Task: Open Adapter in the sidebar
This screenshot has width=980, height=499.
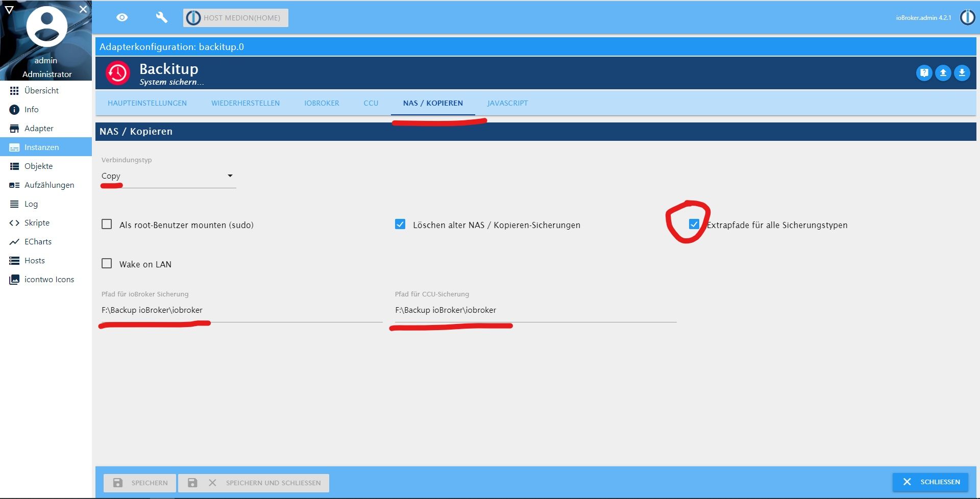Action: pos(46,128)
